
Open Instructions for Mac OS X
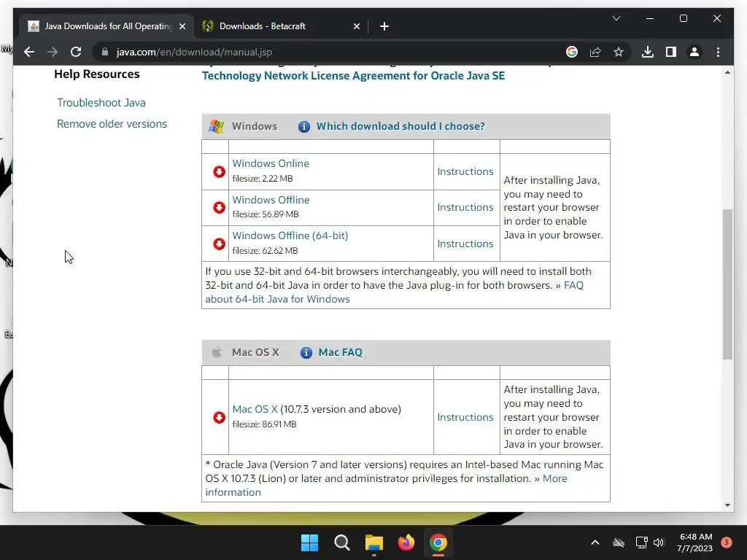coord(465,417)
